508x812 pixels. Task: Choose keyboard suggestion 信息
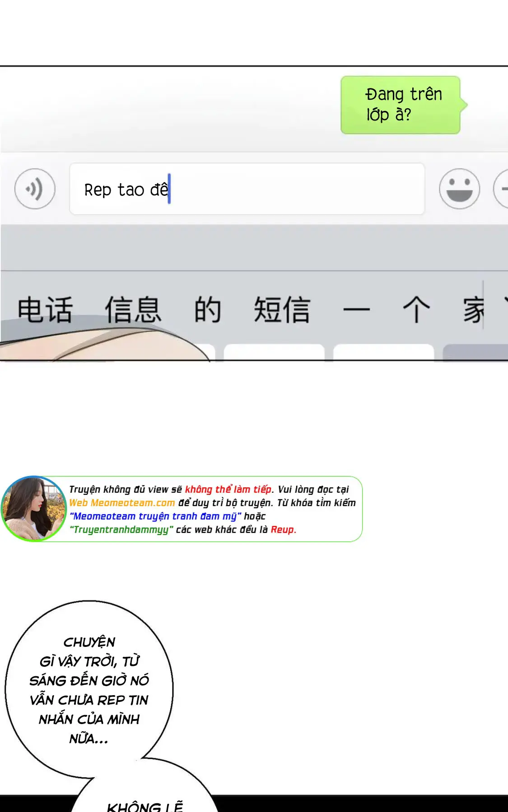click(133, 310)
